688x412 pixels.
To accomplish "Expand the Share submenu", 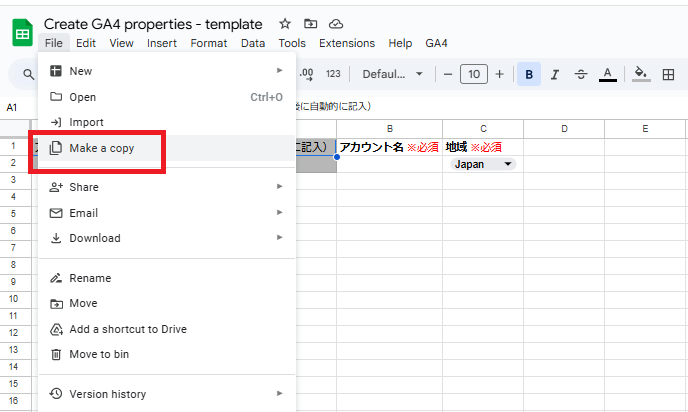I will pyautogui.click(x=167, y=187).
